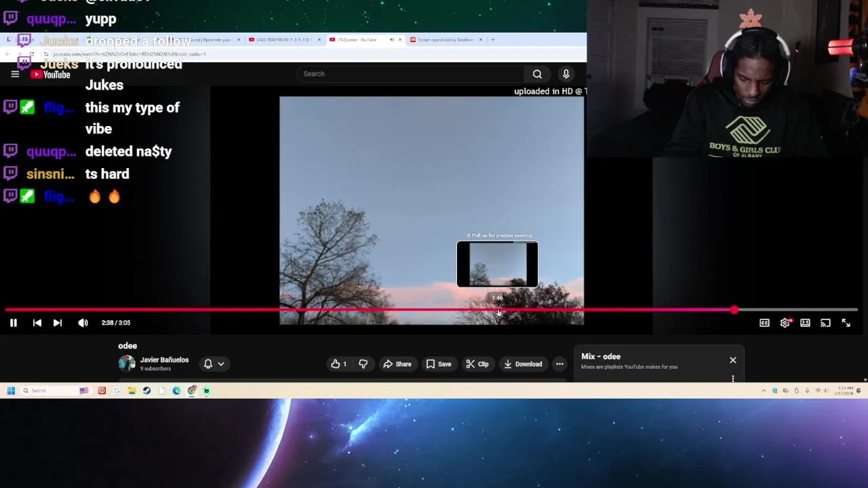Save the video to a playlist

(x=438, y=364)
